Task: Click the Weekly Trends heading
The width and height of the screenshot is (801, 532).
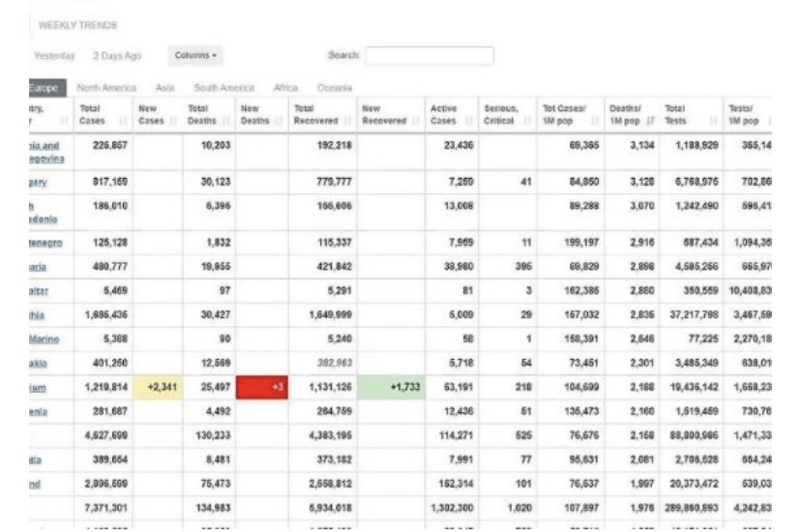Action: 77,24
